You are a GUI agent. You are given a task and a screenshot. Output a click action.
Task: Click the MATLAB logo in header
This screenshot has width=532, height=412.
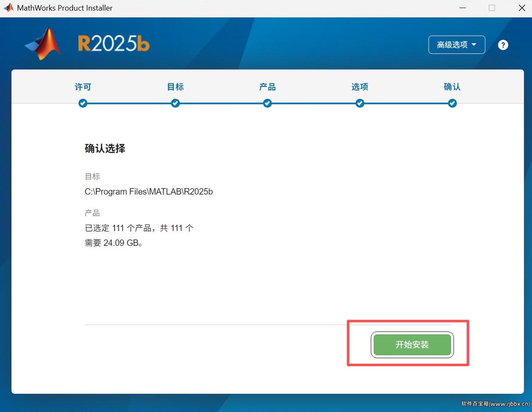click(x=43, y=44)
